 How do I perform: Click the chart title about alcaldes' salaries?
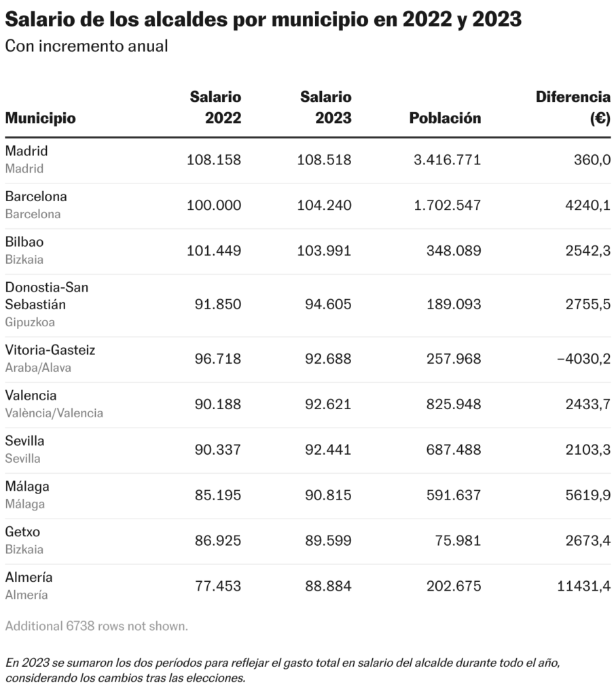tap(263, 20)
